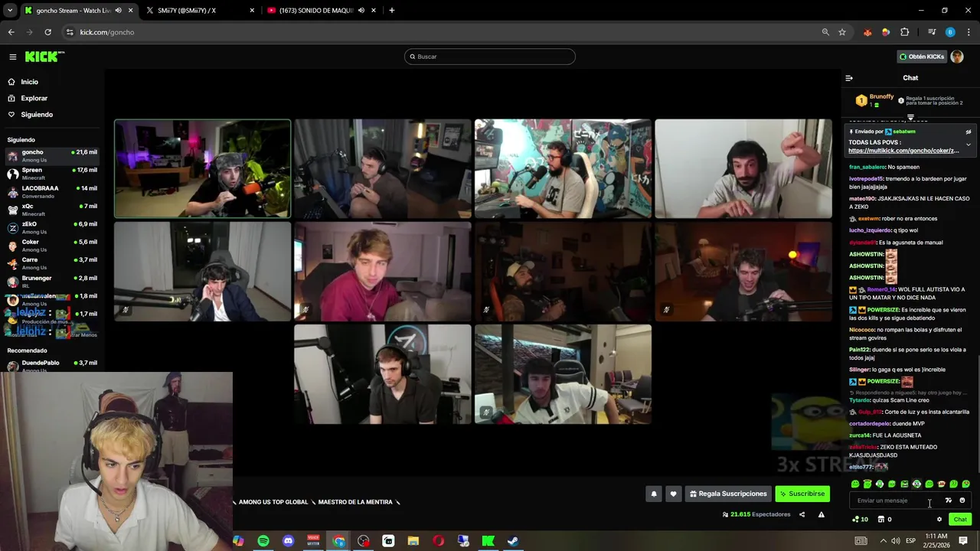Open Carre channel in the following list

click(x=52, y=263)
